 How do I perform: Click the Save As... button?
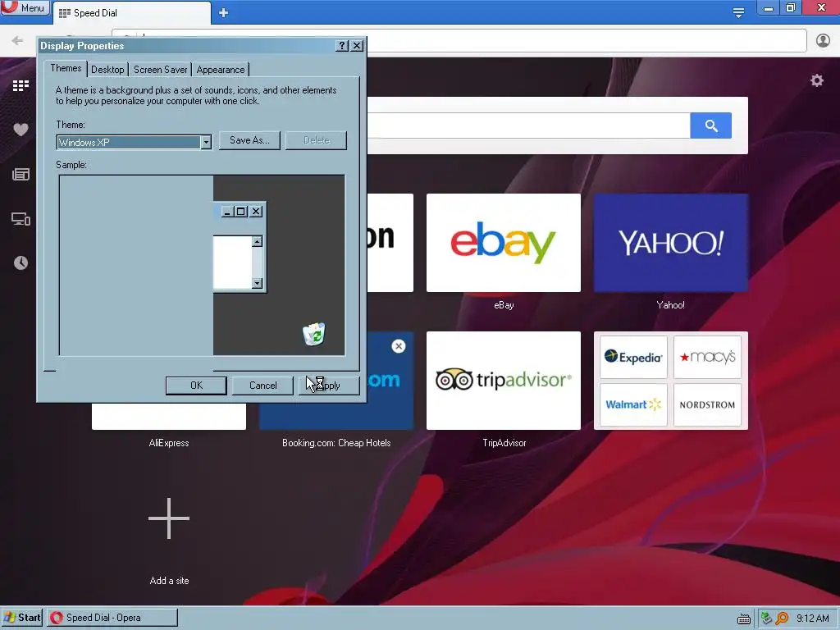click(249, 140)
